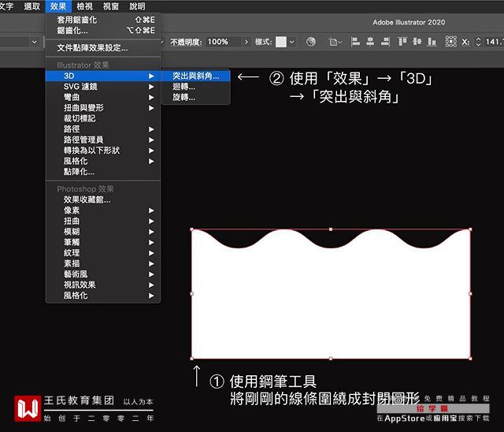
Task: Expand the 素描 submenu
Action: (103, 263)
